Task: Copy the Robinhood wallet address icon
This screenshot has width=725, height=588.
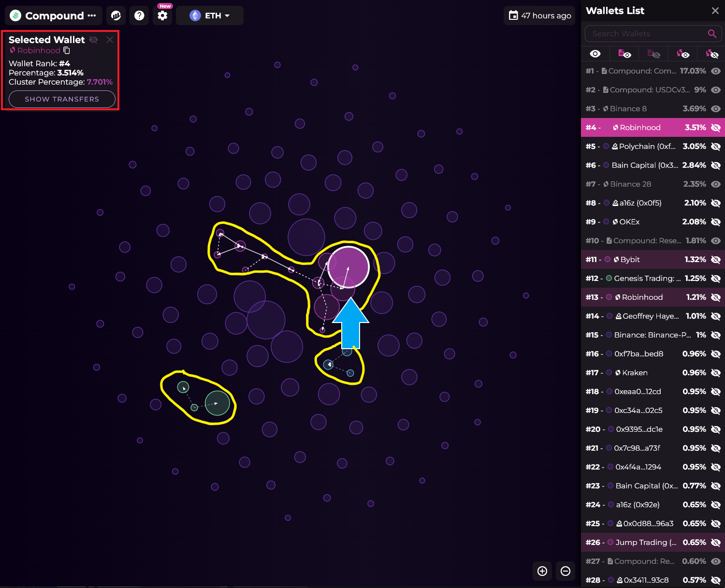Action: pos(67,50)
